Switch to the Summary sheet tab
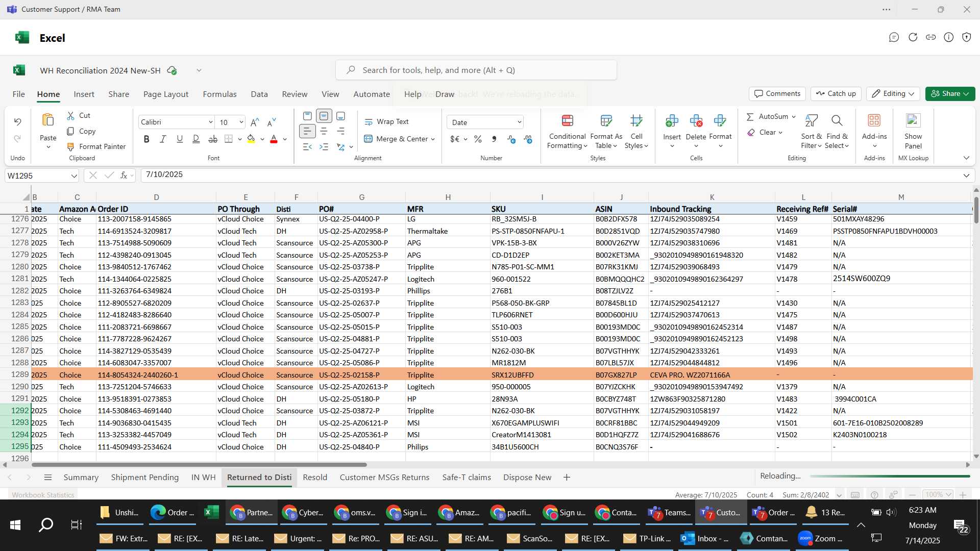Screen dimensions: 980x551 (81, 478)
